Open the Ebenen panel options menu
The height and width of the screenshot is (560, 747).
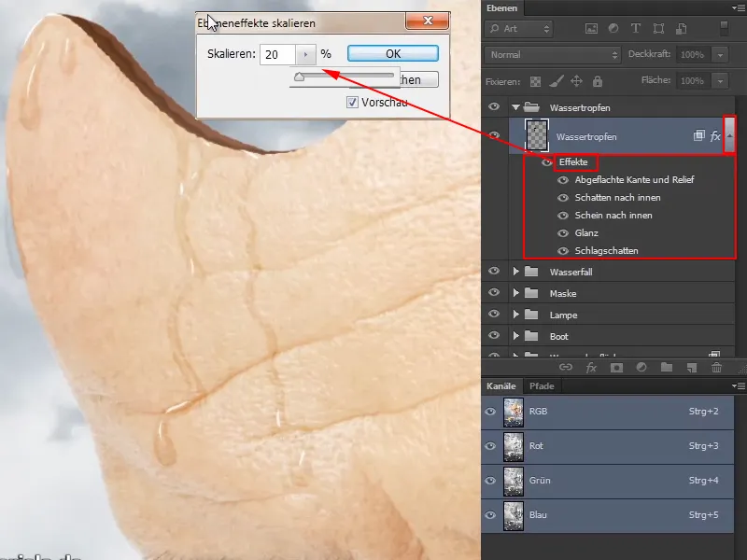[x=739, y=8]
